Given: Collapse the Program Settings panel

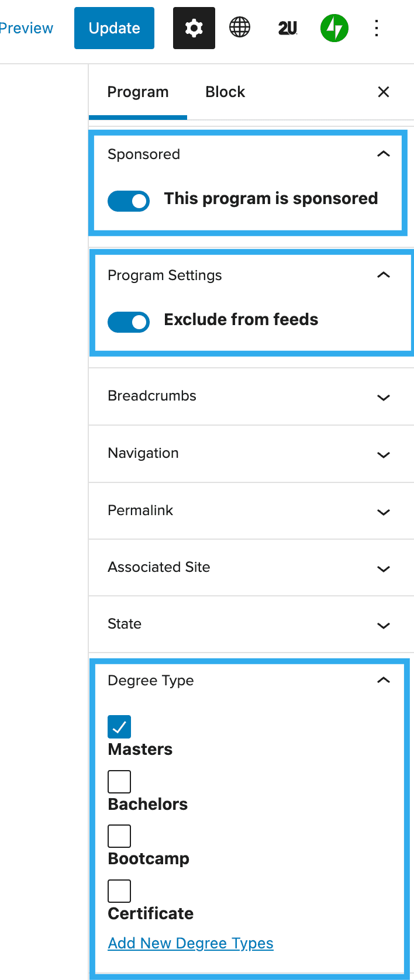Looking at the screenshot, I should click(384, 275).
